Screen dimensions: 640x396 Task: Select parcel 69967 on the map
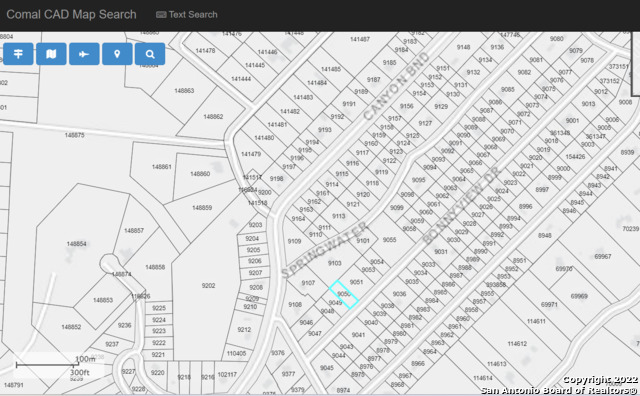tap(602, 256)
